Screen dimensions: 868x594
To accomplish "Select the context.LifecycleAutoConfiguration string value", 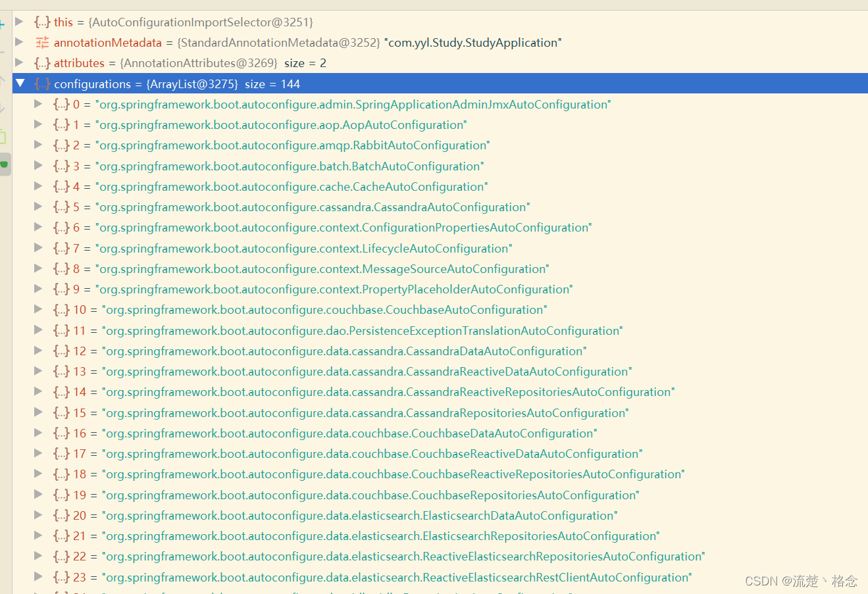I will tap(304, 249).
